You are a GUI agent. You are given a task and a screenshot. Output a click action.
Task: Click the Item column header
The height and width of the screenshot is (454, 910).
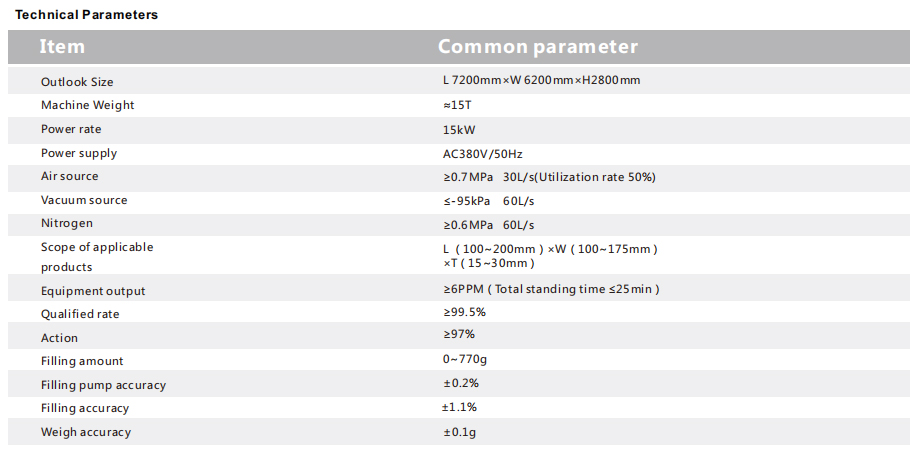pyautogui.click(x=62, y=47)
